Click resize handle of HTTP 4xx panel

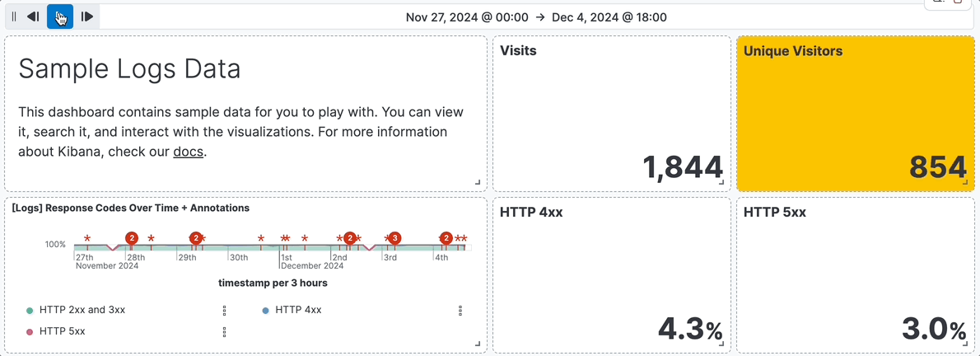(x=721, y=344)
